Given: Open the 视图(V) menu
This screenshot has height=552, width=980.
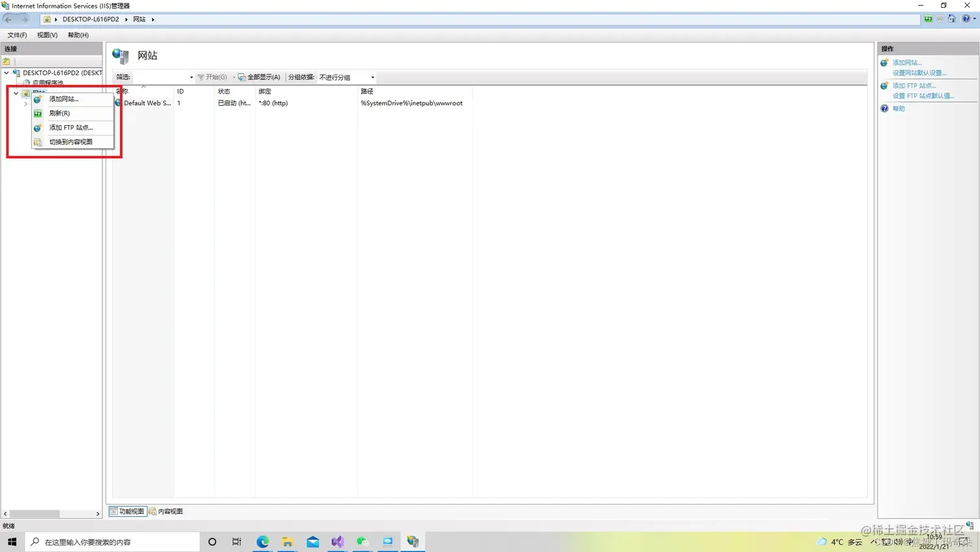Looking at the screenshot, I should pos(47,35).
